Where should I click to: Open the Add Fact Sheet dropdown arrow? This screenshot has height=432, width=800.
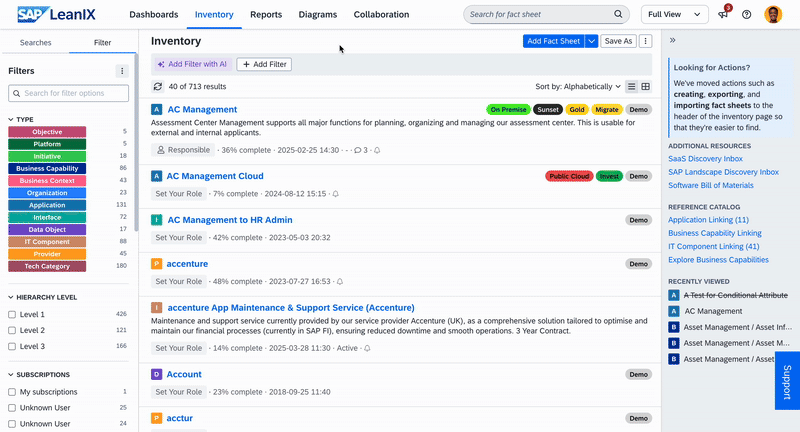tap(591, 41)
